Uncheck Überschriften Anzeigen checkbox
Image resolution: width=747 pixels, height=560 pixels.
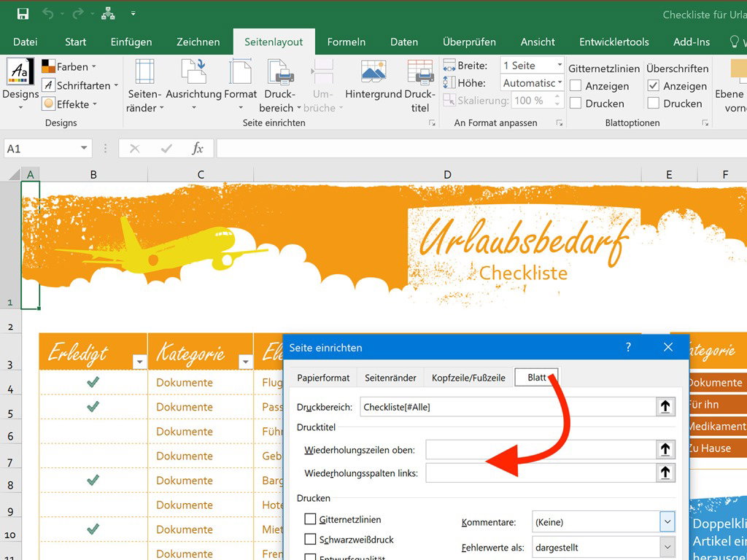[654, 86]
